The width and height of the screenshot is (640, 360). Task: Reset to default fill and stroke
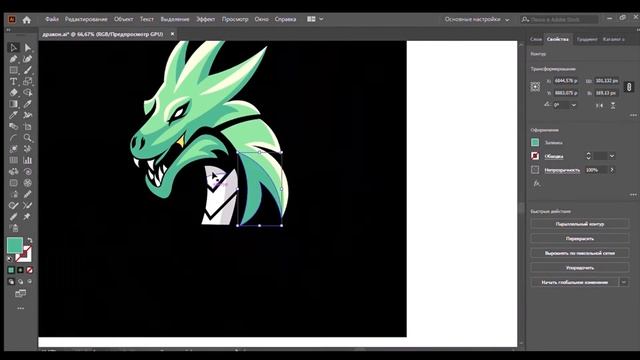pyautogui.click(x=10, y=259)
